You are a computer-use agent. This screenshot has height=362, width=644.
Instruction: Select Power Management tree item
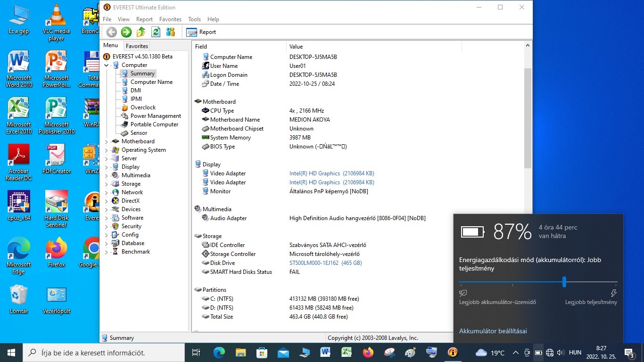156,116
